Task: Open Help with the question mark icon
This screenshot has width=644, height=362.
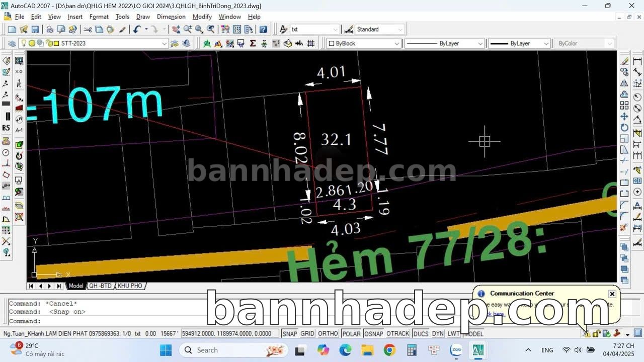Action: tap(263, 30)
